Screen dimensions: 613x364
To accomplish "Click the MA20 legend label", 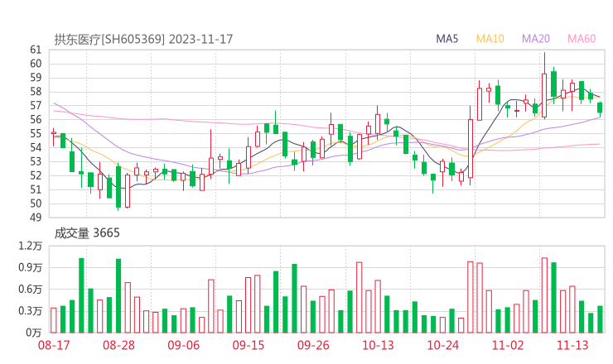I will pos(536,39).
